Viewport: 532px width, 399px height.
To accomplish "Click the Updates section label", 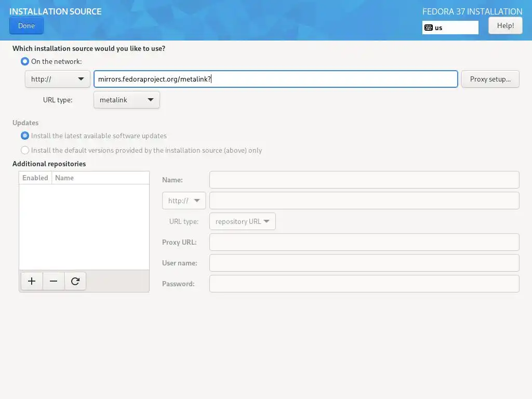I will click(25, 123).
